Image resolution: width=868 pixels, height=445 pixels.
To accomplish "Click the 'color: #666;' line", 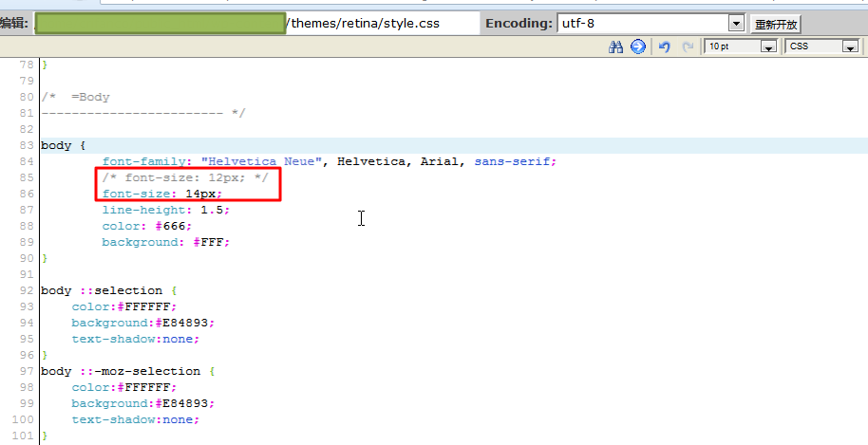I will pyautogui.click(x=146, y=226).
